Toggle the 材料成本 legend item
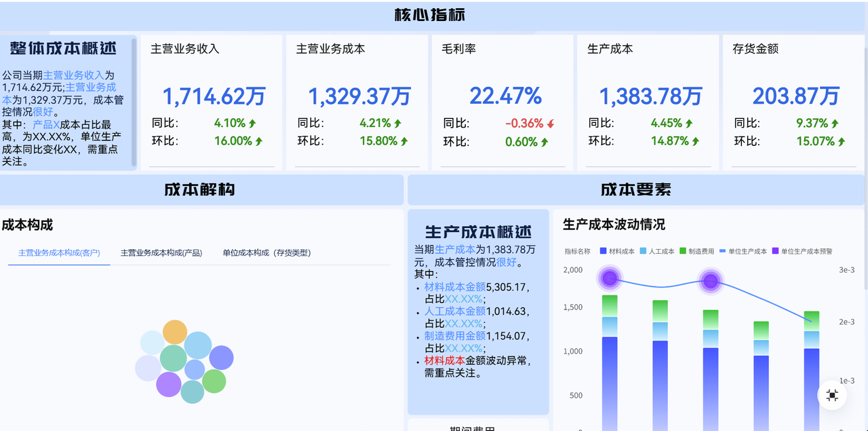This screenshot has width=868, height=431. coord(617,251)
